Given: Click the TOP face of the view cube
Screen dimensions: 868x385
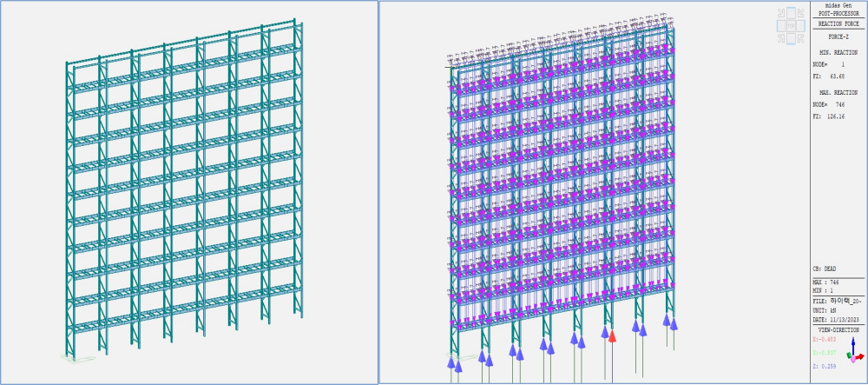Looking at the screenshot, I should click(791, 25).
